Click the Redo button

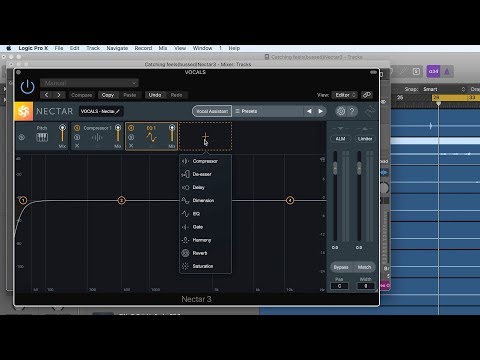pos(176,95)
